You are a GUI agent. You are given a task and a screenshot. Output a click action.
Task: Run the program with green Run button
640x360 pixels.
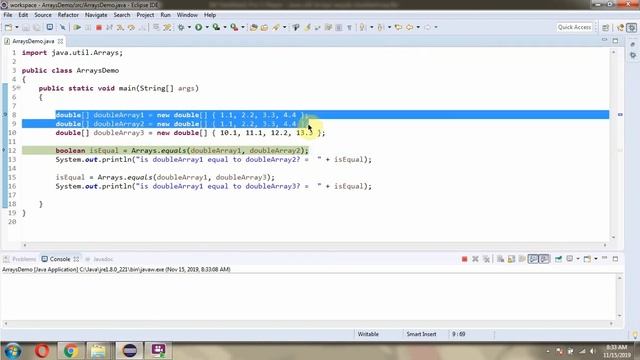pos(198,27)
